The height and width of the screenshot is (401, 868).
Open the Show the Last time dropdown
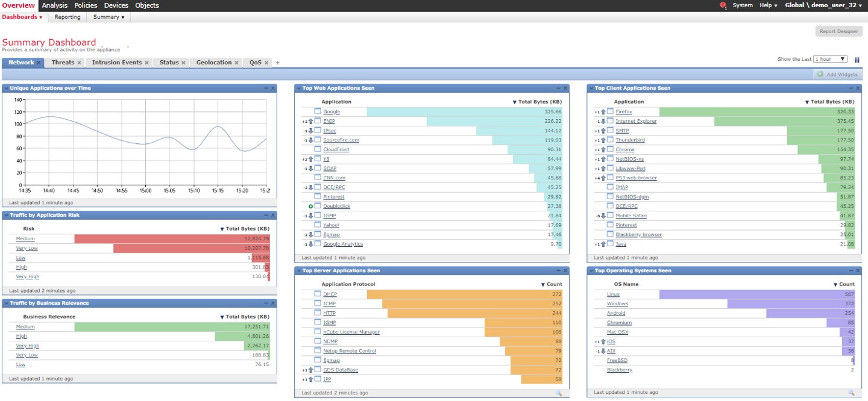point(830,59)
